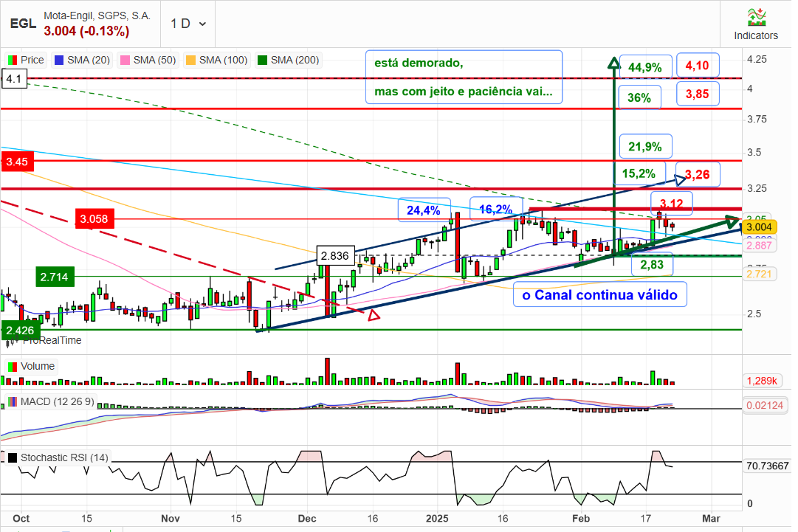The width and height of the screenshot is (798, 532).
Task: Click the Nov date on time axis
Action: 171,518
